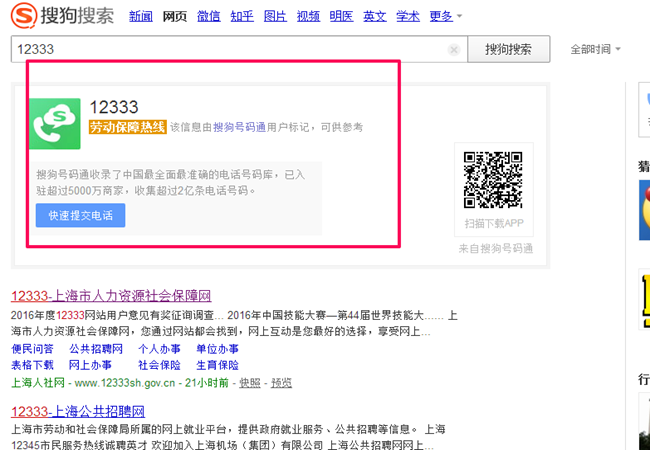
Task: Open the 便民问答 sublink
Action: coord(32,349)
